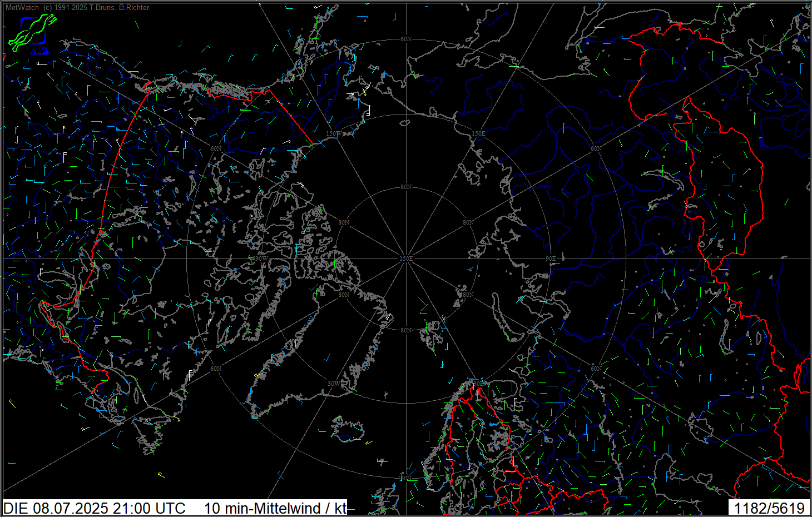Click the 30E longitude label
Viewport: 812px width, 517px height.
coord(479,384)
